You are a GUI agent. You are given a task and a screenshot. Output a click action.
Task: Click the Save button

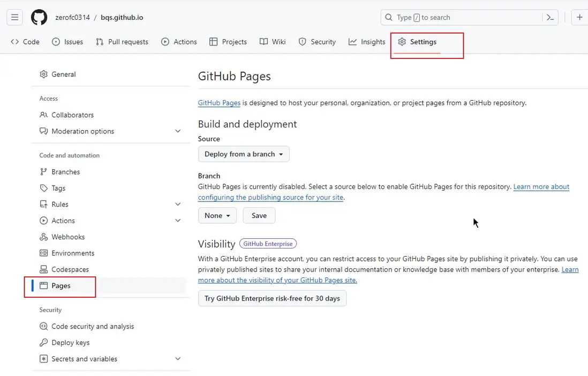(259, 215)
